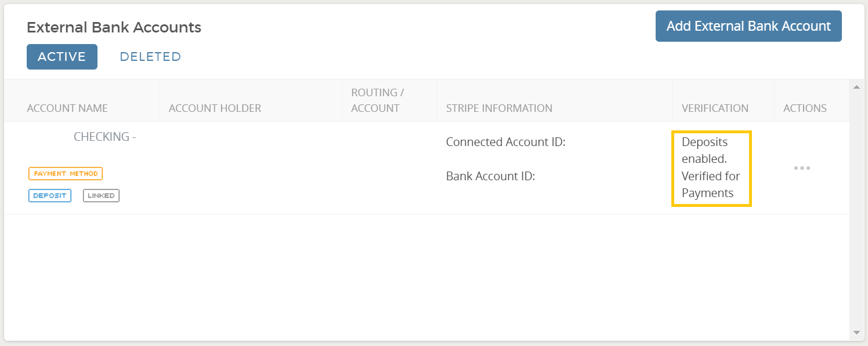Click the Deposit badge
This screenshot has width=868, height=346.
point(50,195)
